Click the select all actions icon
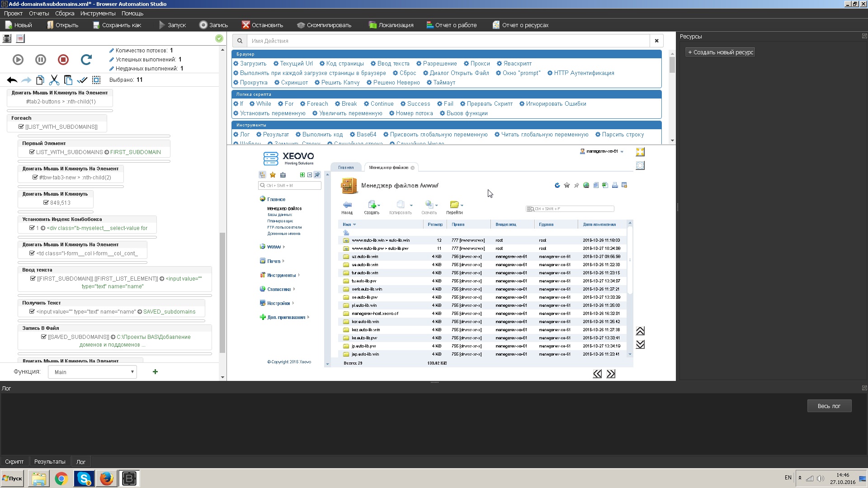 96,80
